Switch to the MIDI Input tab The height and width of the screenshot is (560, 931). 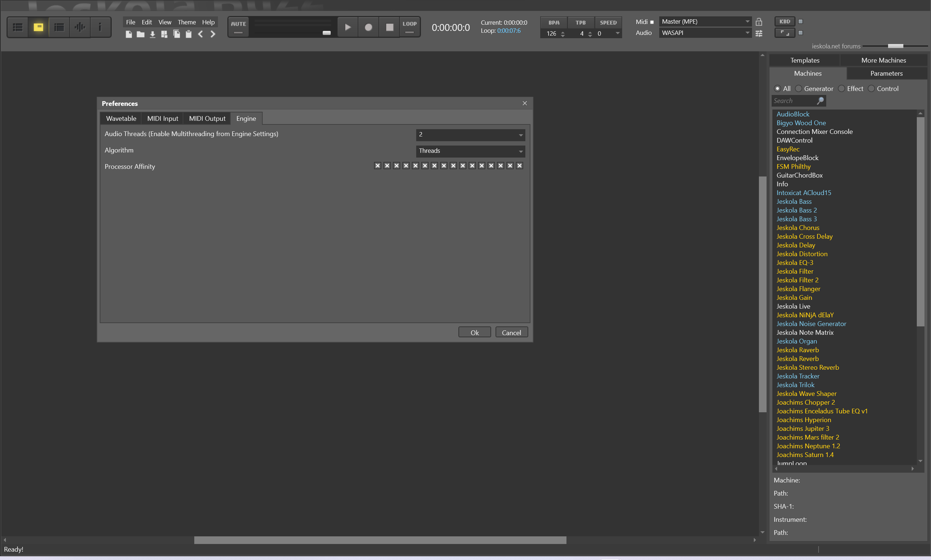click(x=163, y=119)
